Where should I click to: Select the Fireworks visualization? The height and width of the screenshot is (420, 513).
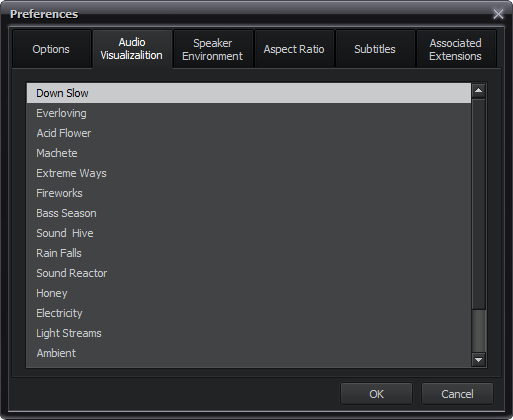click(249, 193)
